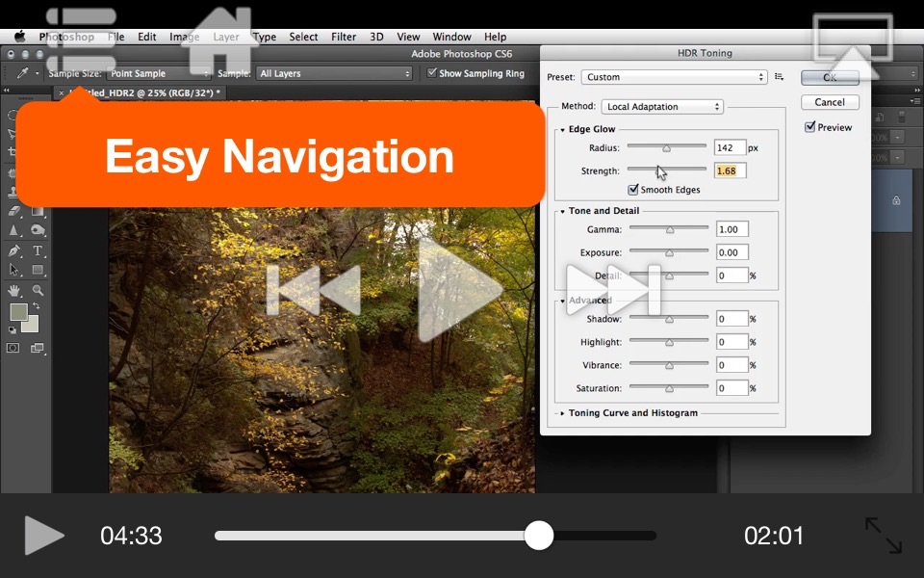The height and width of the screenshot is (578, 924).
Task: Open HDR Toning preset options icon
Action: click(x=779, y=77)
